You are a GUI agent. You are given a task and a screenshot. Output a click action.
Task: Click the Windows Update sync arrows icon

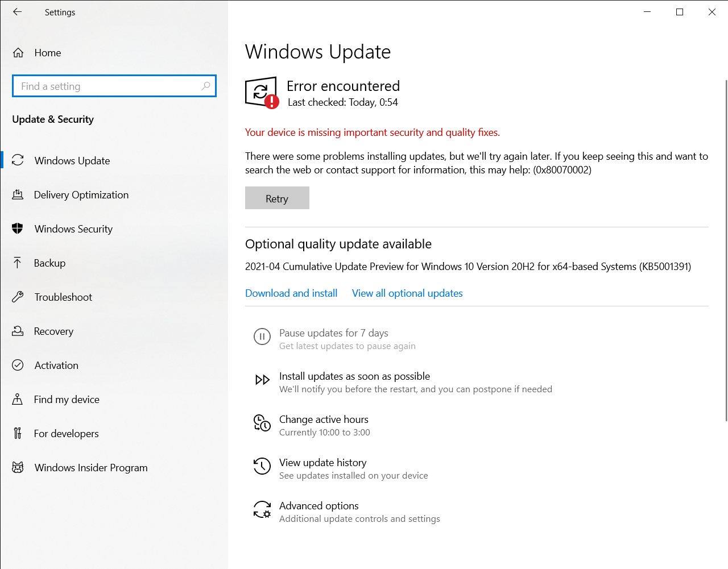click(18, 160)
